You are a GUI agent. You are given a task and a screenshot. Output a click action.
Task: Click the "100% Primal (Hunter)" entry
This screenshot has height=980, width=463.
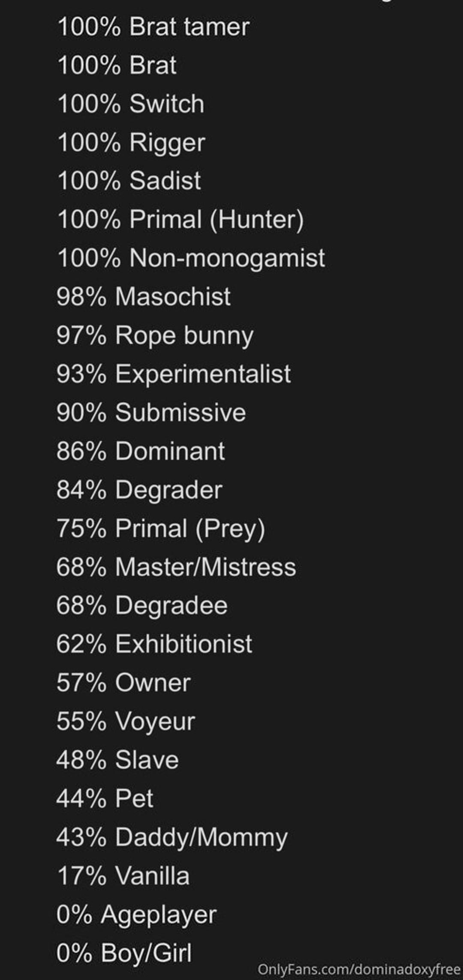pyautogui.click(x=180, y=220)
